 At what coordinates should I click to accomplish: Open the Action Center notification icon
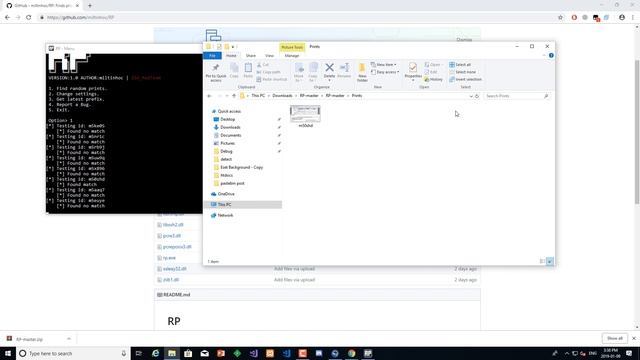pos(629,353)
